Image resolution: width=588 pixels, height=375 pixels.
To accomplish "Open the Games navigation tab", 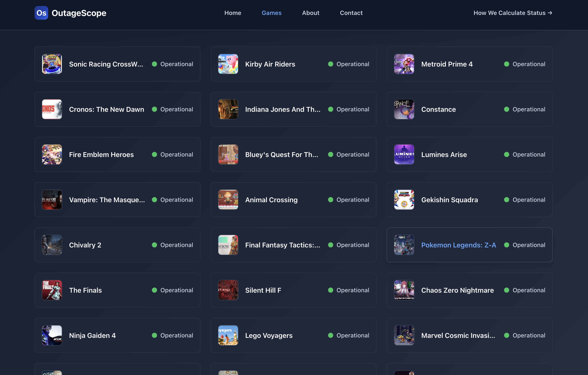I will point(272,13).
